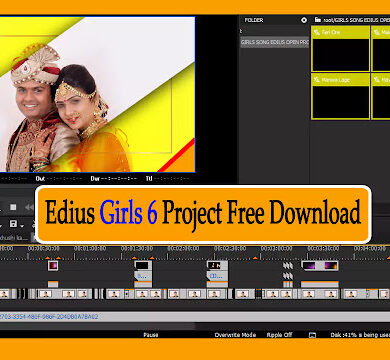Toggle Ripple Off in status bar
Screen dimensions: 390x360
pyautogui.click(x=279, y=335)
